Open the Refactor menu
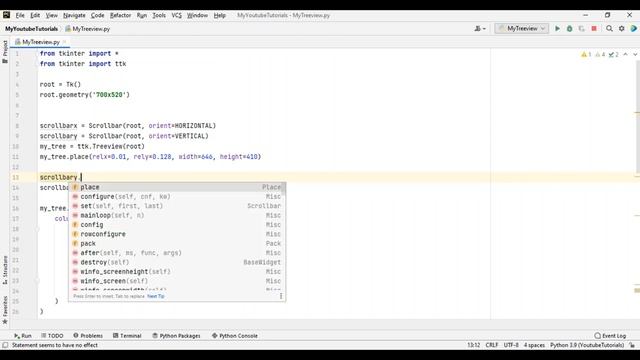The height and width of the screenshot is (360, 640). [x=120, y=15]
